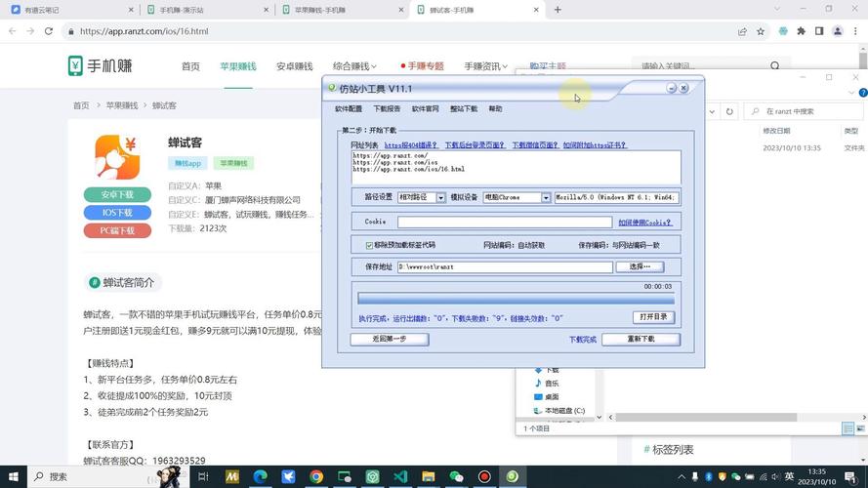Expand the 综合赚钱 navigation menu
Screen dimensions: 868x488
(354, 66)
